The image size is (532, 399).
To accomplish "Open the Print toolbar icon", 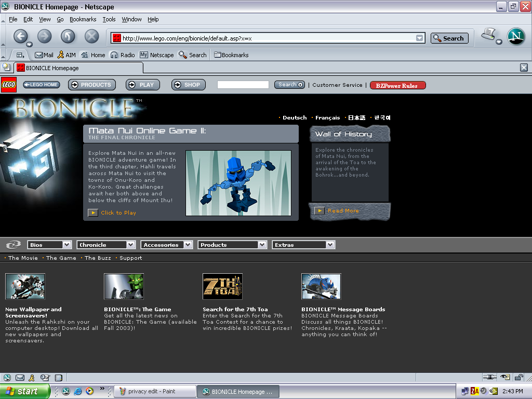I will click(488, 34).
